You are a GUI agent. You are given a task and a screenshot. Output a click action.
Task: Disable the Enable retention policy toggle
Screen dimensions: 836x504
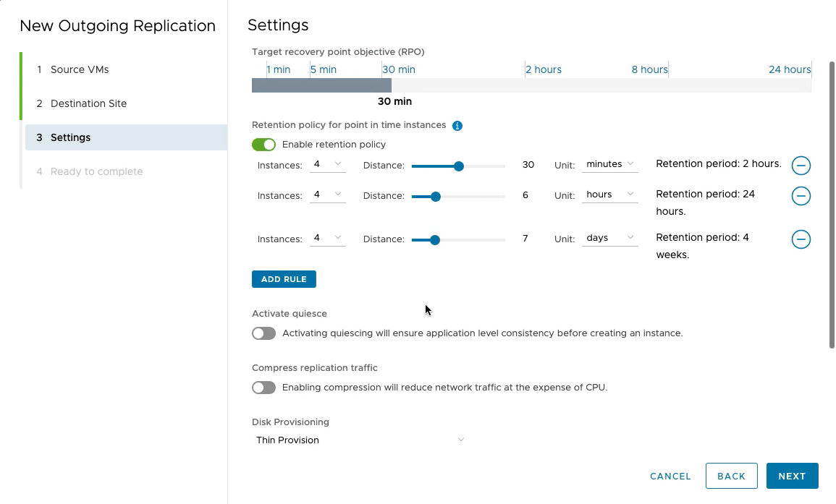263,145
